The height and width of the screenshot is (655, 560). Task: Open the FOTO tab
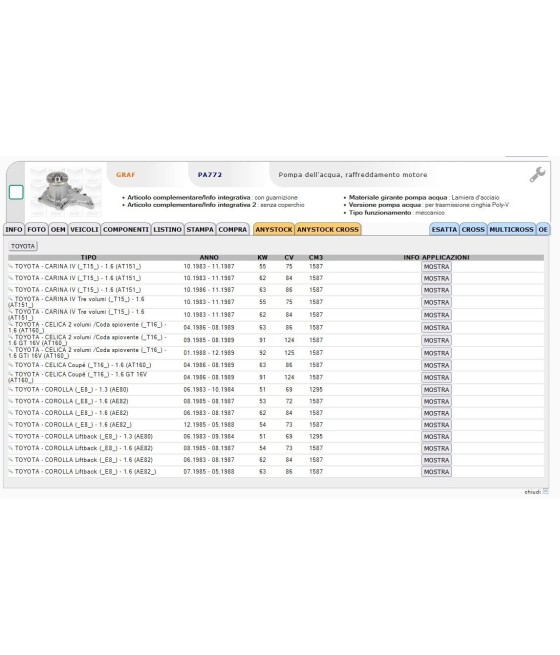point(36,229)
